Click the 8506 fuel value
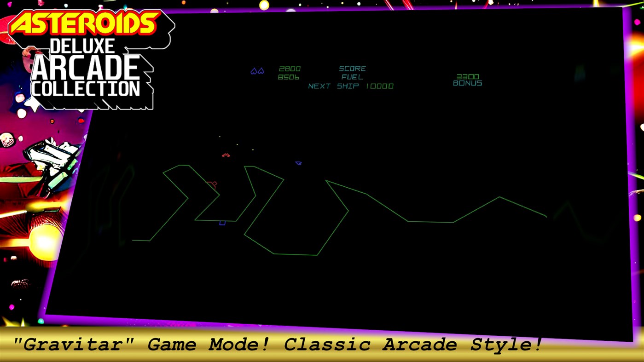The height and width of the screenshot is (362, 644). coord(289,77)
